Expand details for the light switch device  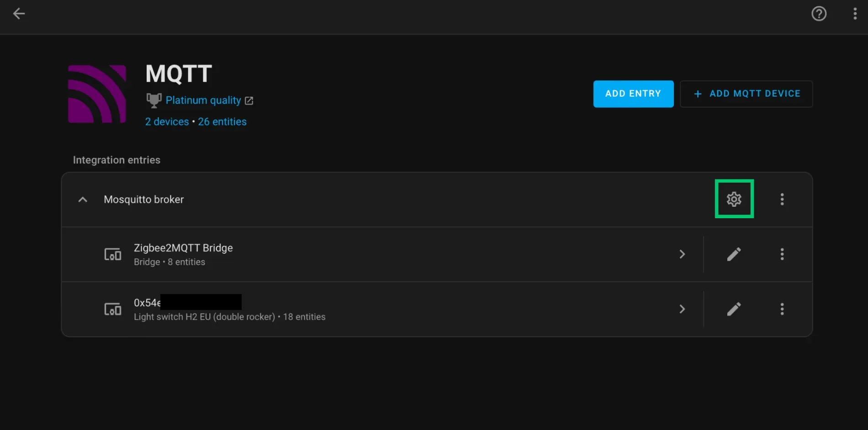point(682,309)
